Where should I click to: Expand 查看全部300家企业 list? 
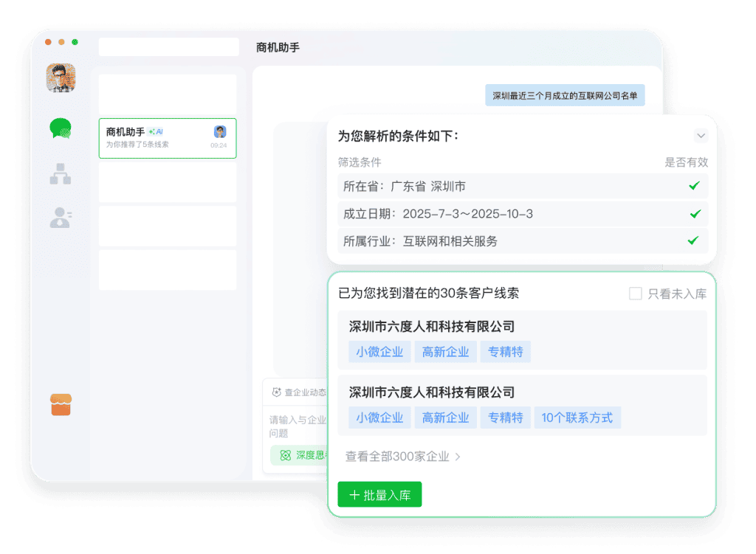403,457
